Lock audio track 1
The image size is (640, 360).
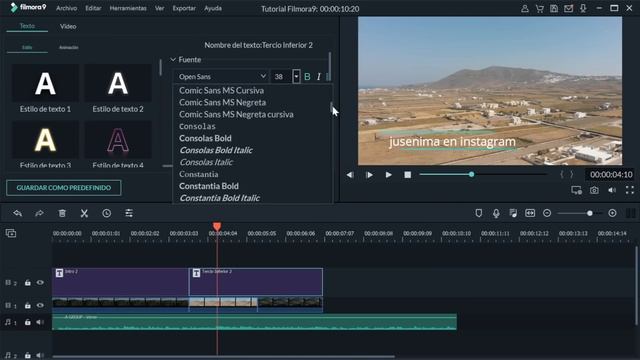coord(27,322)
